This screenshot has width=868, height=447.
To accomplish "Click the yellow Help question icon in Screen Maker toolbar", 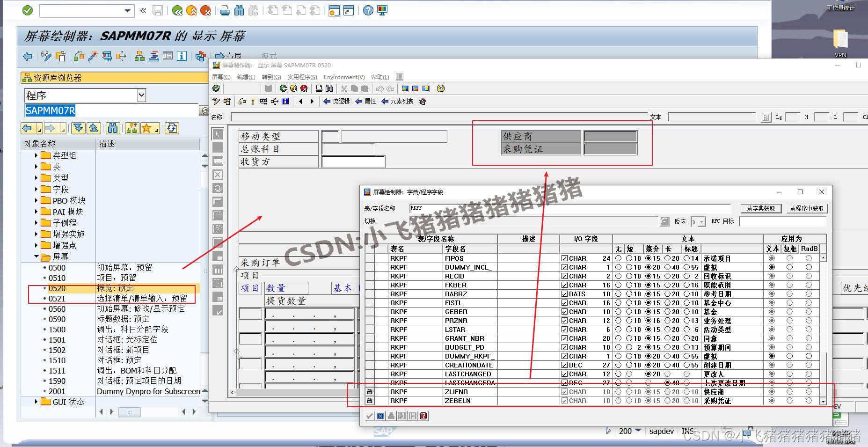I will pos(441,88).
